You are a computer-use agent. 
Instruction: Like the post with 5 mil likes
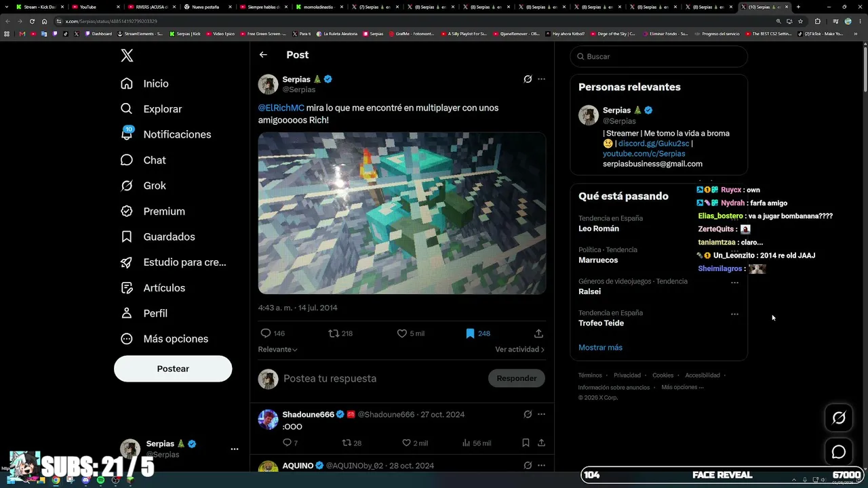click(x=410, y=333)
